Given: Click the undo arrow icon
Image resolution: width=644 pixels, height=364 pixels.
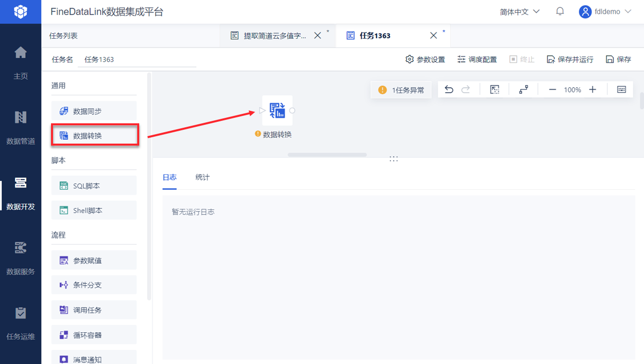Looking at the screenshot, I should point(449,90).
